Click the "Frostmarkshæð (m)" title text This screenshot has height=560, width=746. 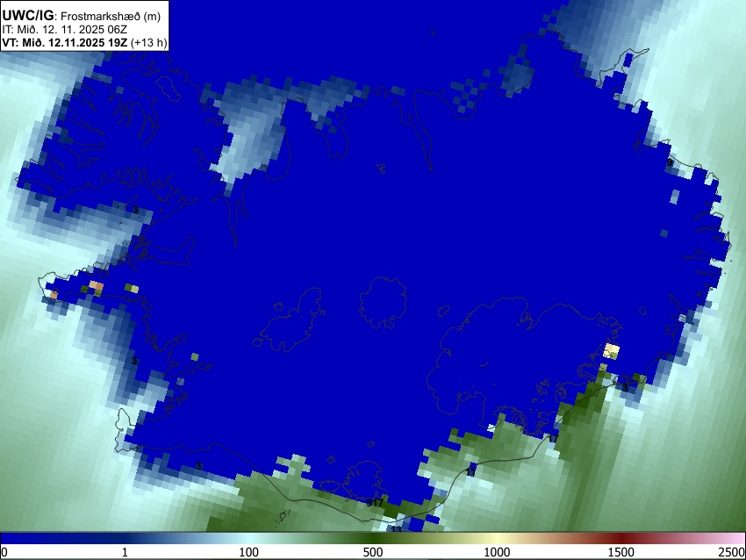pos(111,16)
